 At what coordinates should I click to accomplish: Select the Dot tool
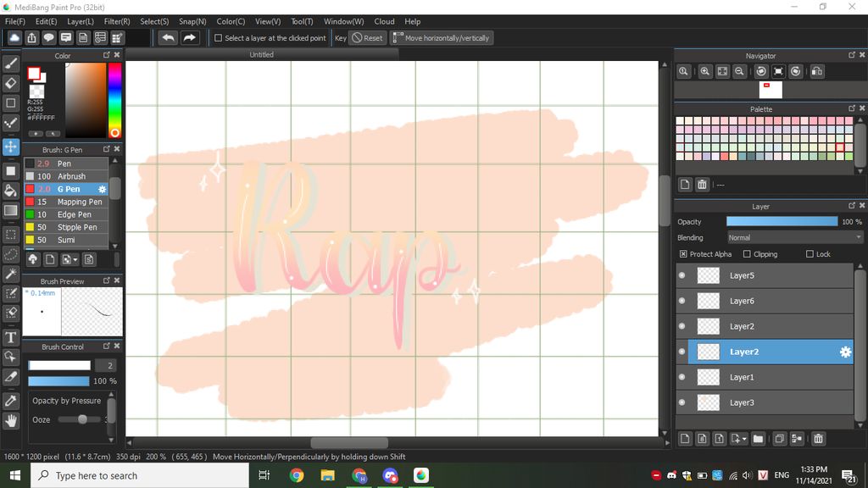(x=10, y=123)
